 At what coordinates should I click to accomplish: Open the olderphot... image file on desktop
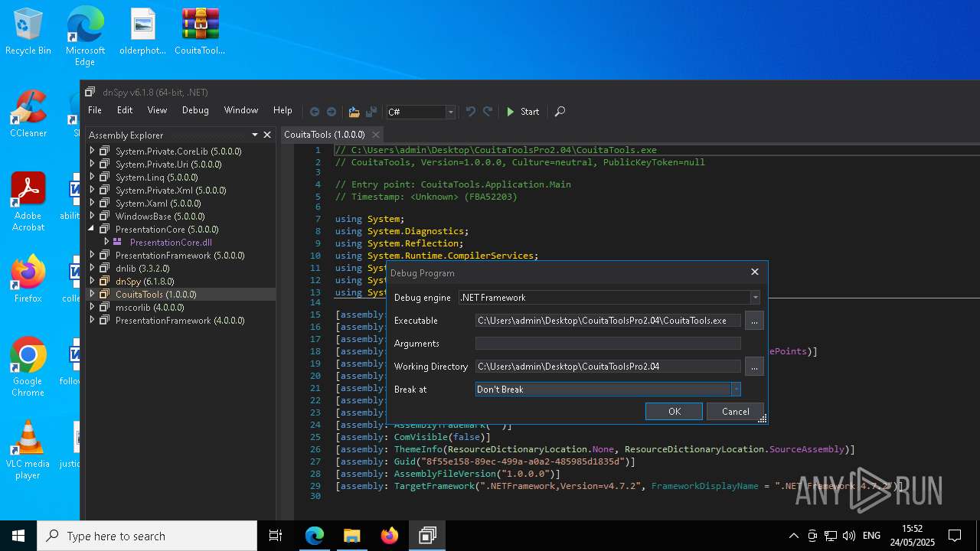point(143,32)
